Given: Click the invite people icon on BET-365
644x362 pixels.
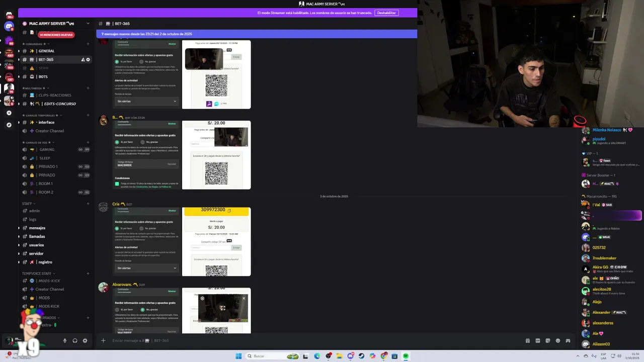Looking at the screenshot, I should coord(83,59).
